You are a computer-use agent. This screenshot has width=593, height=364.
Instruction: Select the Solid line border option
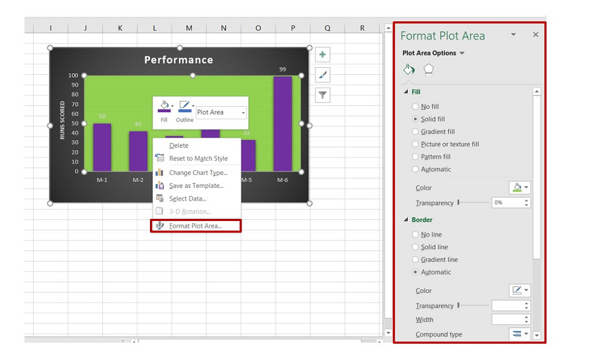tap(415, 247)
